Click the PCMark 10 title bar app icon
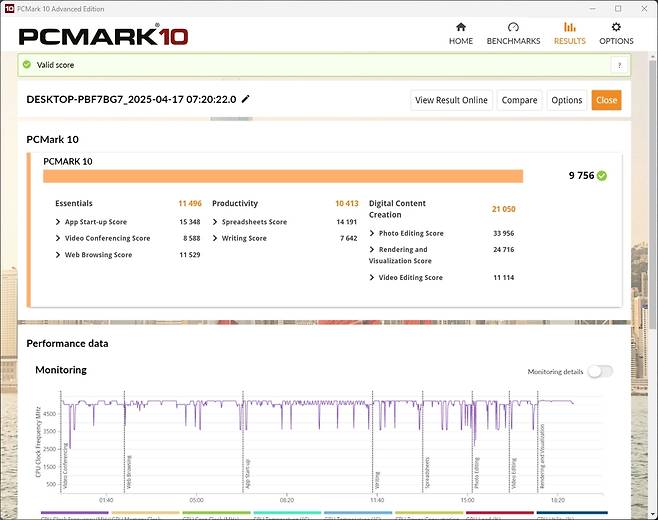Image resolution: width=658 pixels, height=520 pixels. pos(9,7)
